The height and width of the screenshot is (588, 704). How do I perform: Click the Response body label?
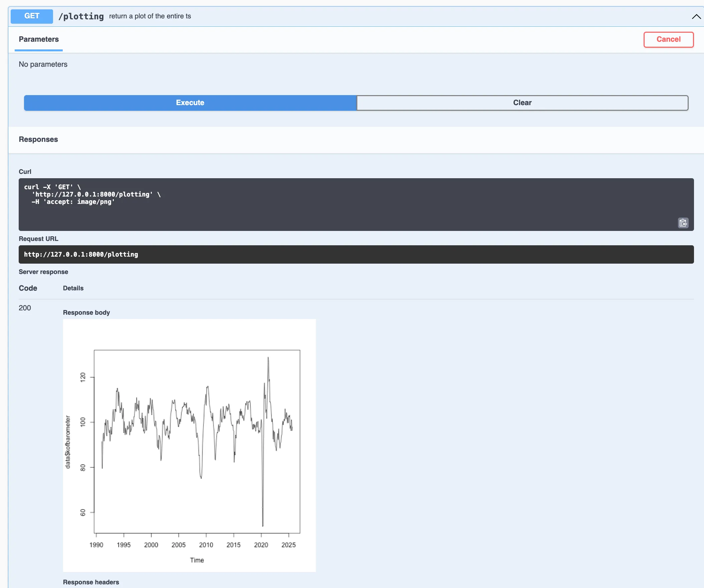(86, 312)
